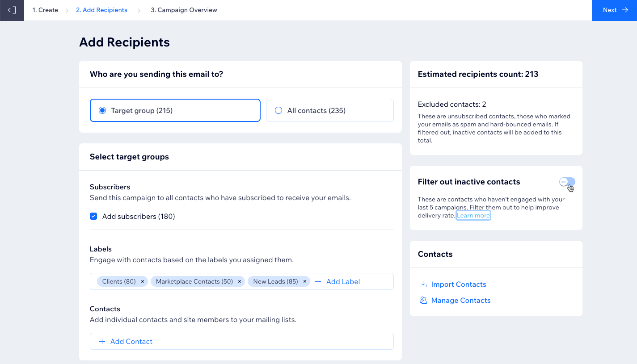Go to step 1. Create

[x=45, y=10]
